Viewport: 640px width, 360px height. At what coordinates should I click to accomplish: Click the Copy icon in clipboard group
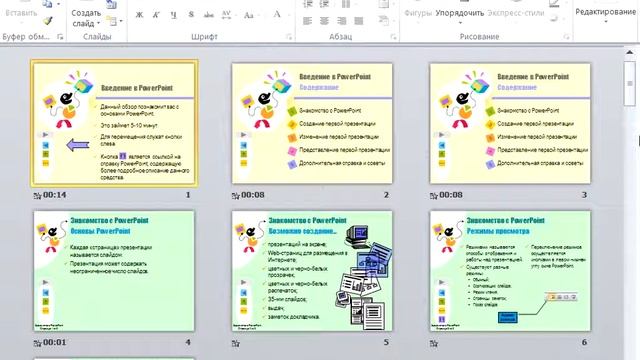pos(48,4)
